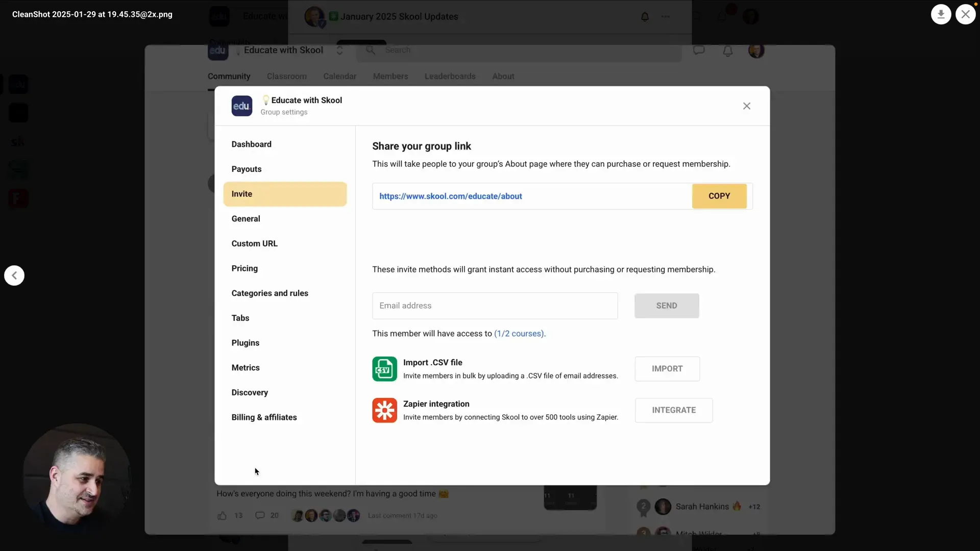980x551 pixels.
Task: Switch to the Classroom tab
Action: 286,77
